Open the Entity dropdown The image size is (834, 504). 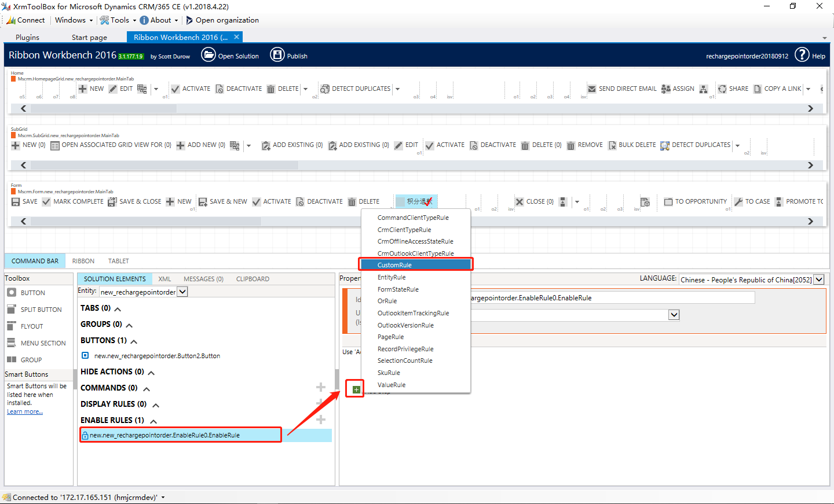tap(182, 292)
